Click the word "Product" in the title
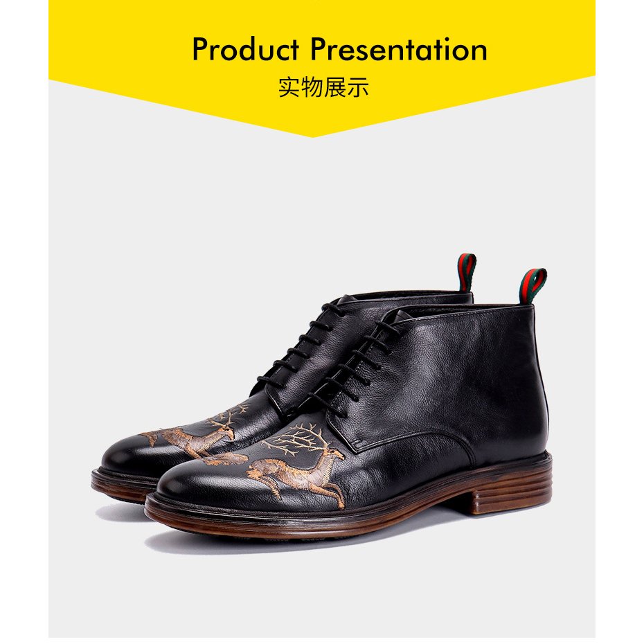This screenshot has width=644, height=644. click(x=246, y=50)
